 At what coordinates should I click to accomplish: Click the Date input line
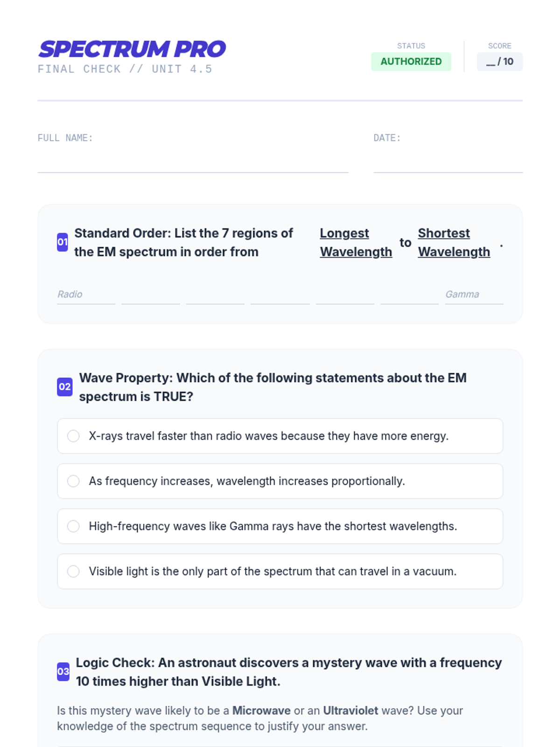coord(448,163)
